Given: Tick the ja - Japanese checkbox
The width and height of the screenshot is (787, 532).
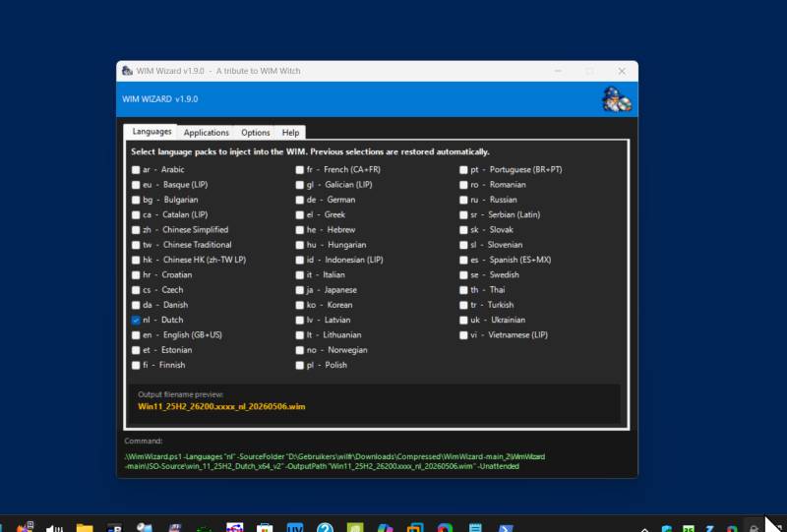Looking at the screenshot, I should [x=300, y=290].
